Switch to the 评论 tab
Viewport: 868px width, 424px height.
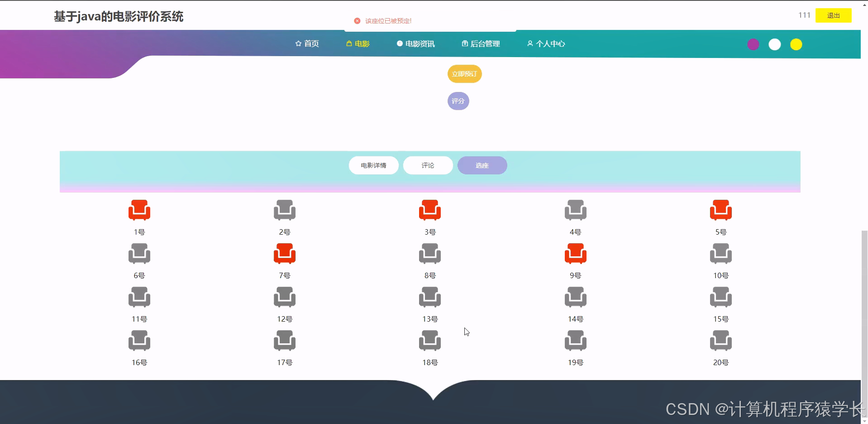(428, 165)
